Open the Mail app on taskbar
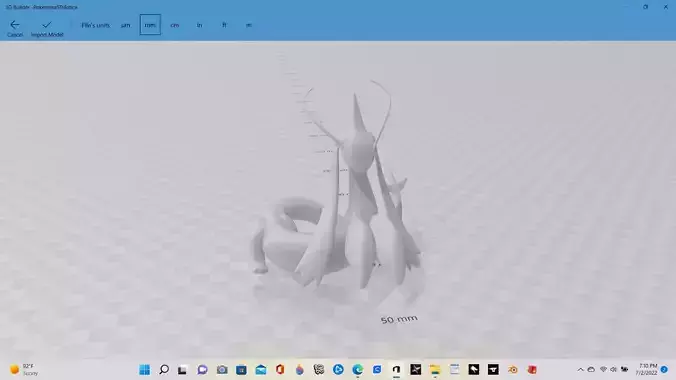676x380 pixels. [261, 370]
